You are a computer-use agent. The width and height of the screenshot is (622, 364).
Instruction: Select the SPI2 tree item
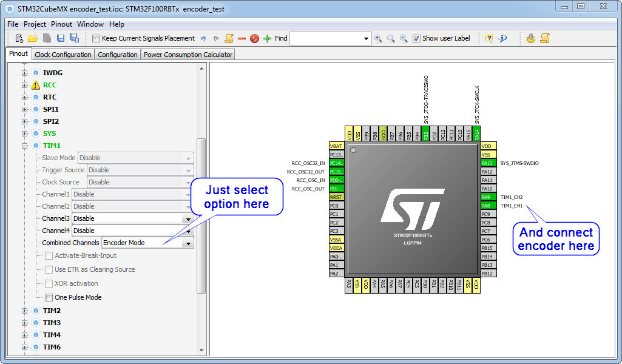(51, 121)
